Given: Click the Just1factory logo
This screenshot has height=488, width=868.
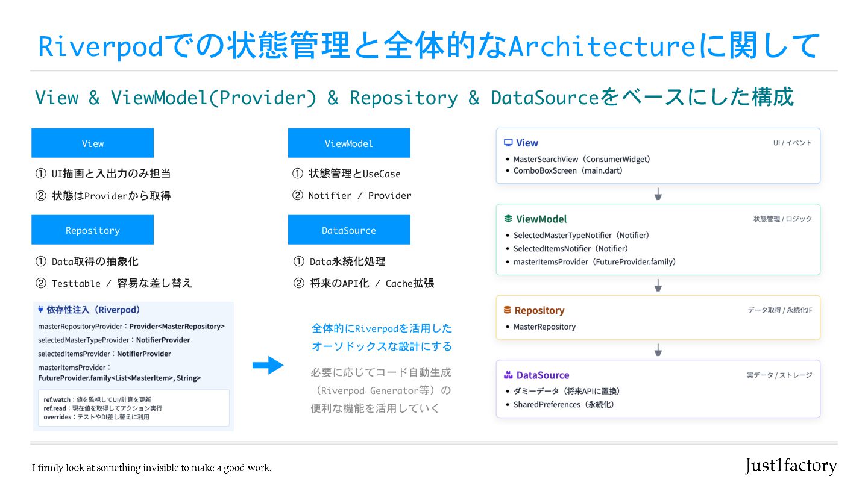Looking at the screenshot, I should click(x=791, y=466).
